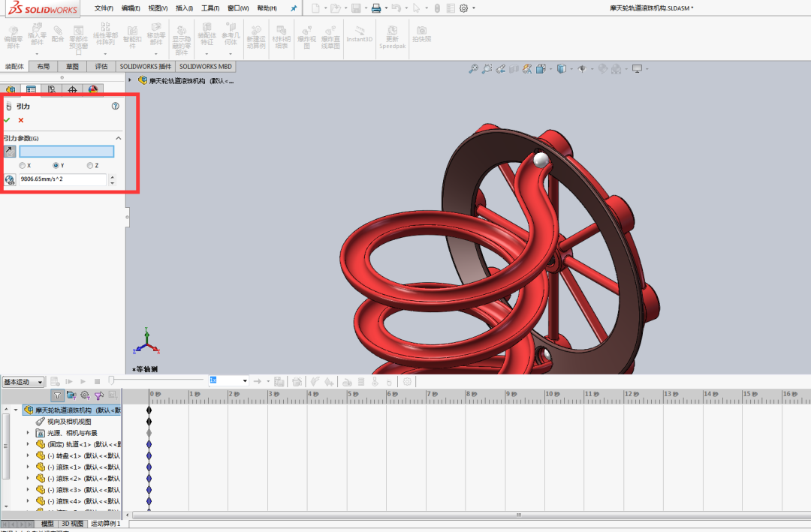The width and height of the screenshot is (811, 532).
Task: Take a snapshot using 拍快照 icon
Action: 422,34
